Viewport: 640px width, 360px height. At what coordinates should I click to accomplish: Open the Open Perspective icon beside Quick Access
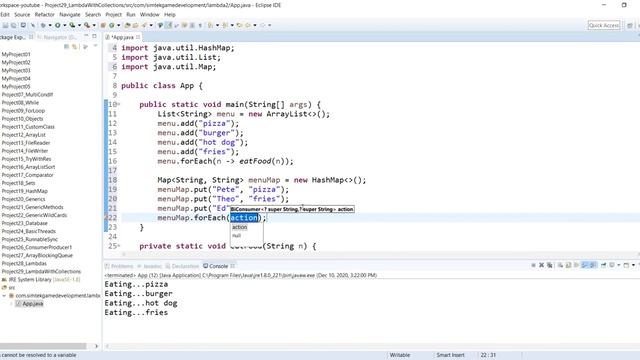[x=630, y=25]
